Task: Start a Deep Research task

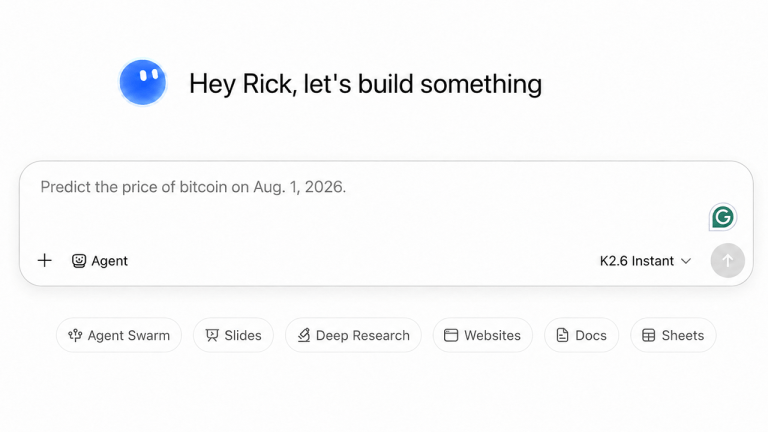Action: (x=353, y=335)
